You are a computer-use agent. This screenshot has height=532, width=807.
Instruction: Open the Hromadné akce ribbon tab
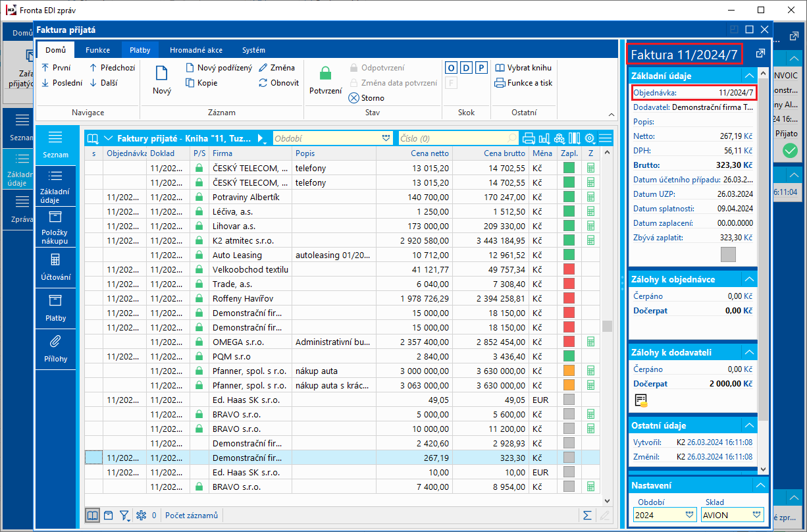pyautogui.click(x=196, y=50)
